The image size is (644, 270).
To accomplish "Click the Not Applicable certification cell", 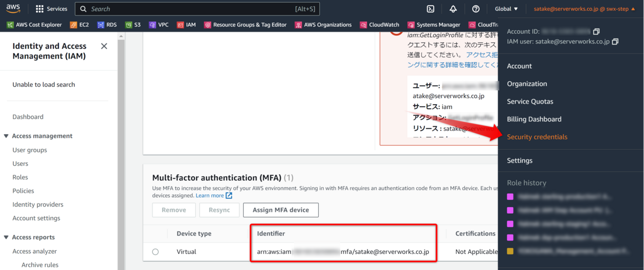I will coord(477,251).
